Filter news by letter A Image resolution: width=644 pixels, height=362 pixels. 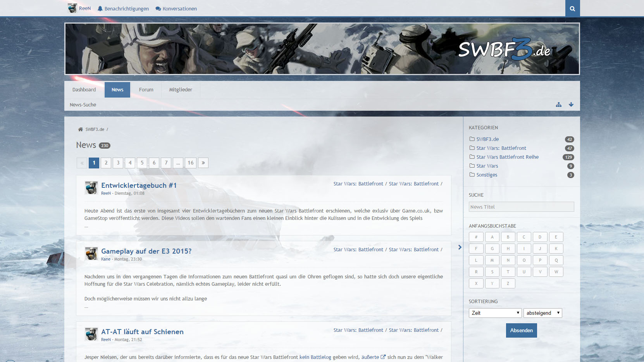[492, 237]
